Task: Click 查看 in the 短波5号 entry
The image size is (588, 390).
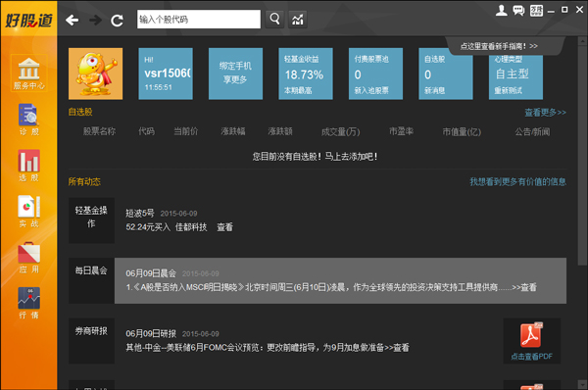Action: pos(224,227)
